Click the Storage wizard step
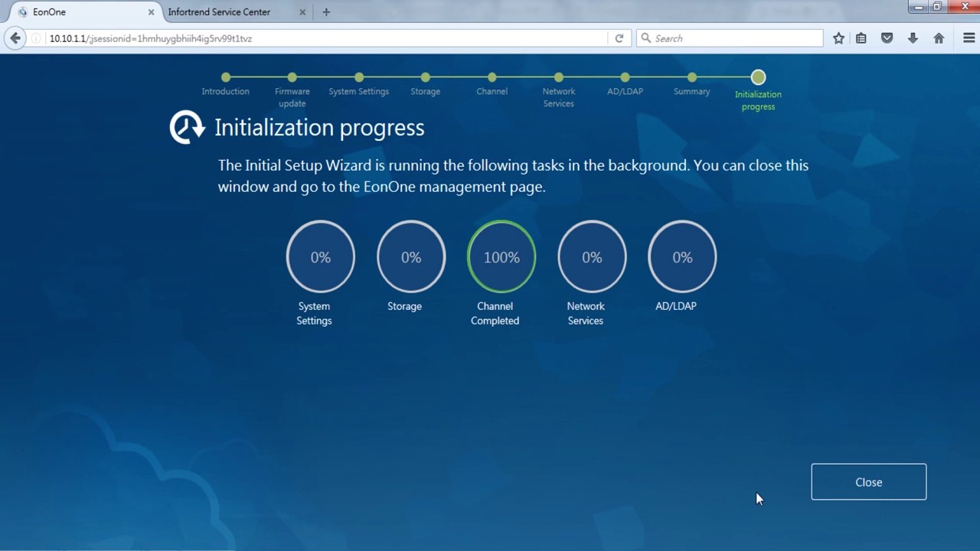Screen dimensions: 980x551 [425, 84]
